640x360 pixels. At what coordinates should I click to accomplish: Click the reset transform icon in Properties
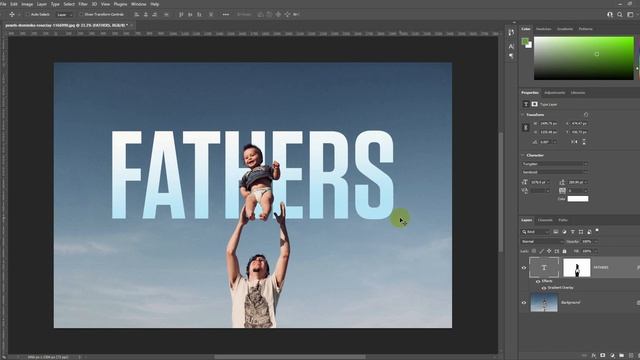click(x=586, y=115)
